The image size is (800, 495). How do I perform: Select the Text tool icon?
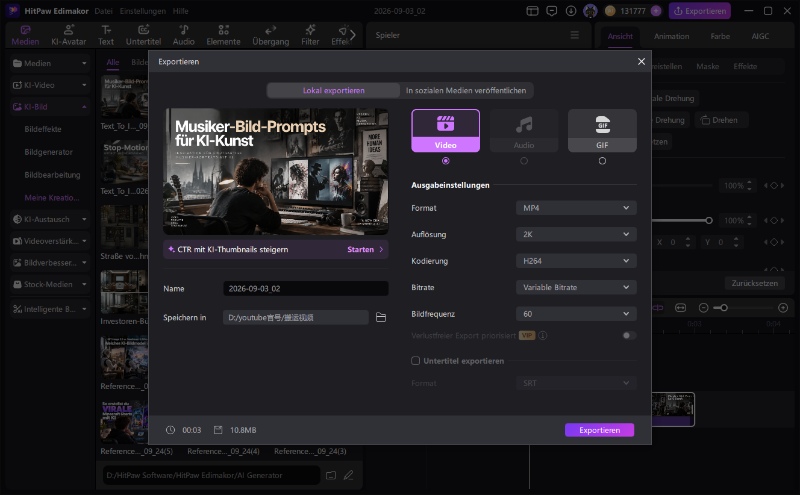coord(106,30)
